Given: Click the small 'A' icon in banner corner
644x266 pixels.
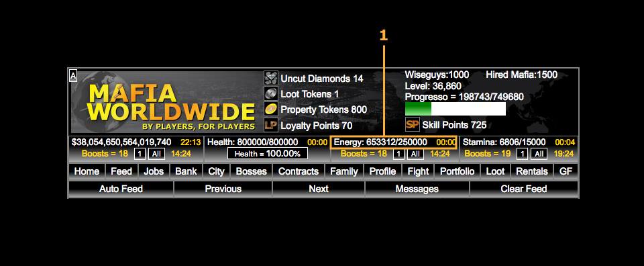Looking at the screenshot, I should click(x=73, y=76).
